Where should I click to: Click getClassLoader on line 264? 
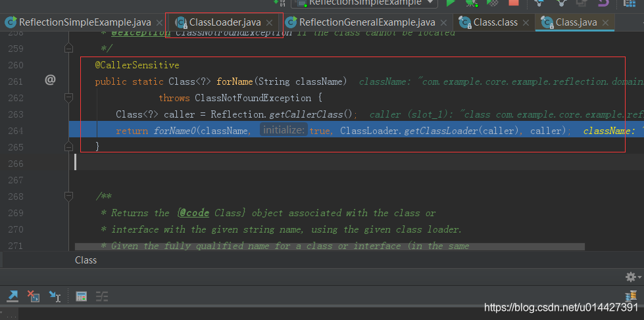tap(441, 131)
